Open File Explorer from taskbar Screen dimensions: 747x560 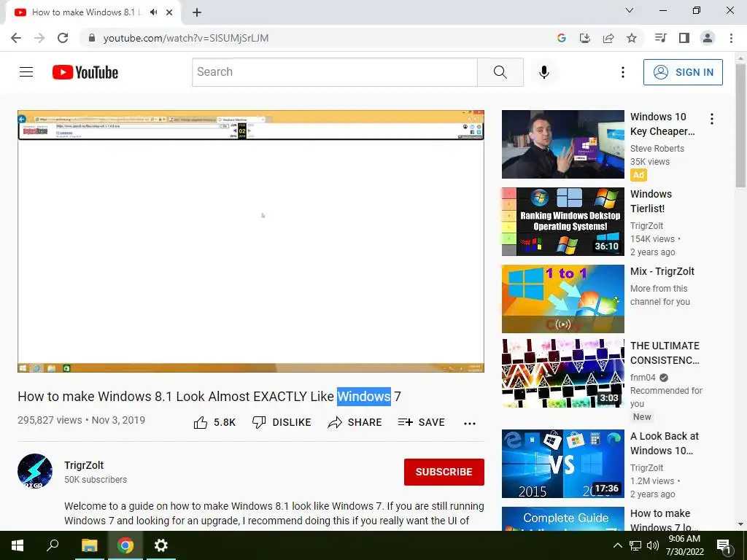[x=89, y=545]
